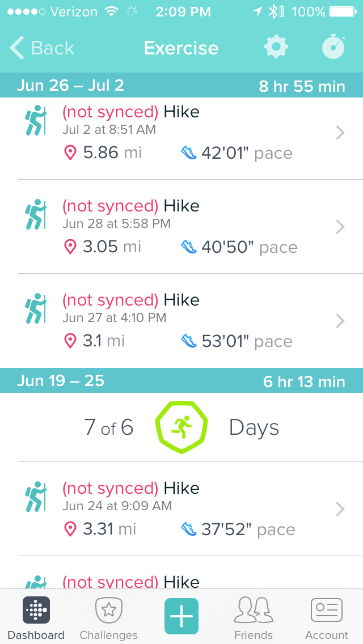
Task: Tap the green exercise goal badge
Action: coord(181,427)
